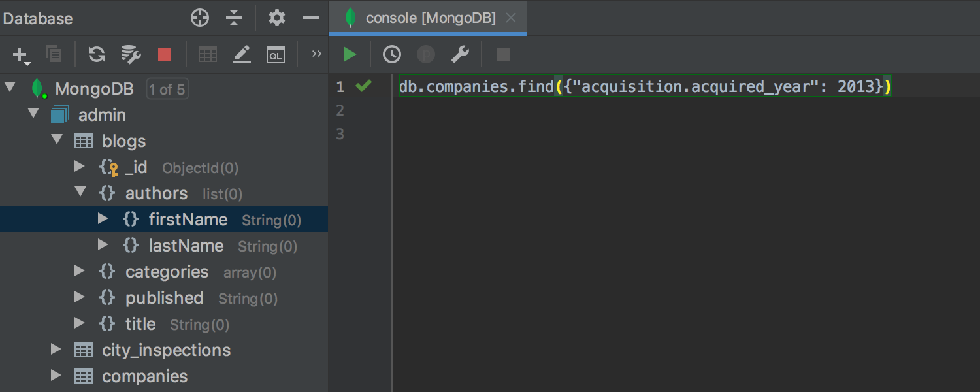Expand the categories field node
Viewport: 980px width, 392px height.
point(80,271)
